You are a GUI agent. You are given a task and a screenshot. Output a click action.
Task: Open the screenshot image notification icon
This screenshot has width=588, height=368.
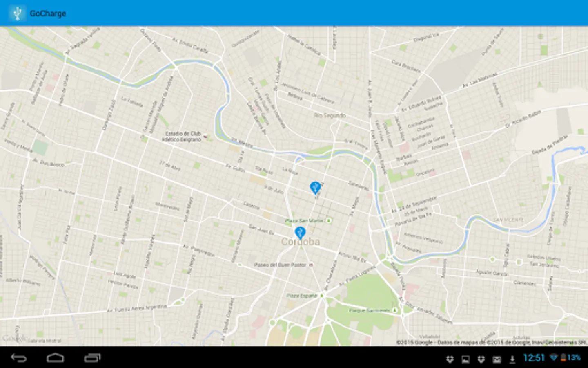tap(465, 359)
